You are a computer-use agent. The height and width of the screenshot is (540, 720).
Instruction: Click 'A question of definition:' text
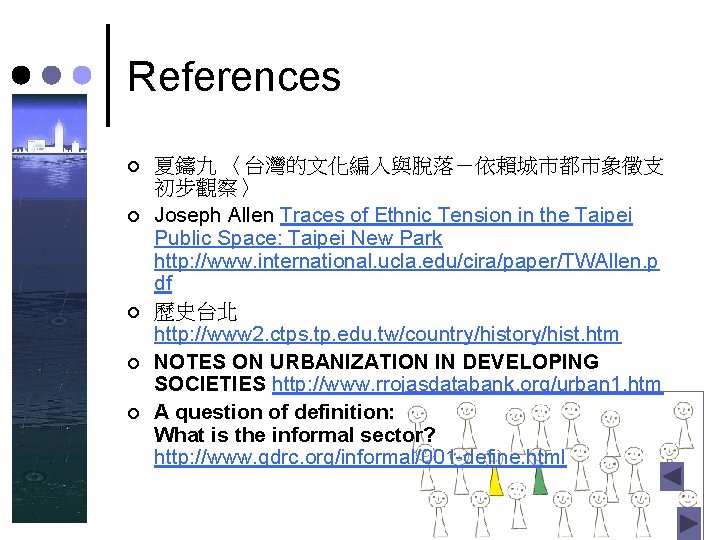(274, 412)
